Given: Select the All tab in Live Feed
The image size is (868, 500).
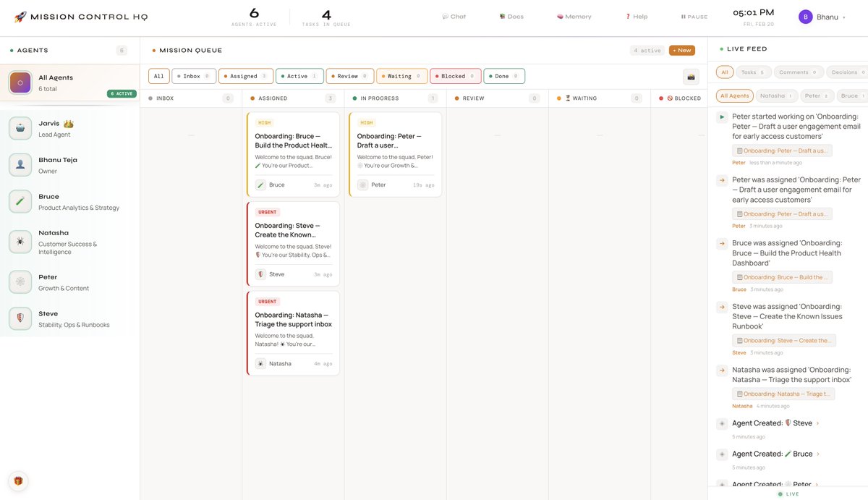Looking at the screenshot, I should (725, 72).
